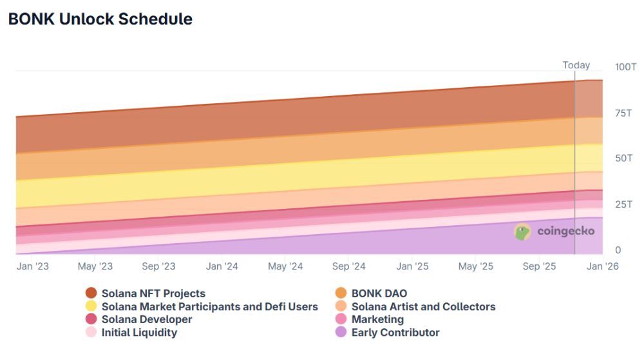Toggle the Early Contributor legend entry
The image size is (644, 345).
(395, 332)
